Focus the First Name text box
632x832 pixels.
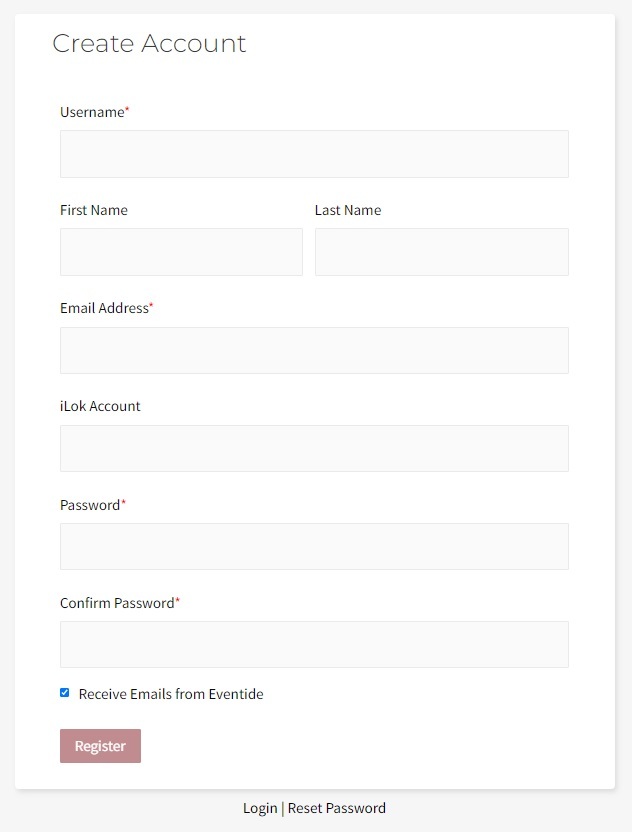pyautogui.click(x=181, y=252)
